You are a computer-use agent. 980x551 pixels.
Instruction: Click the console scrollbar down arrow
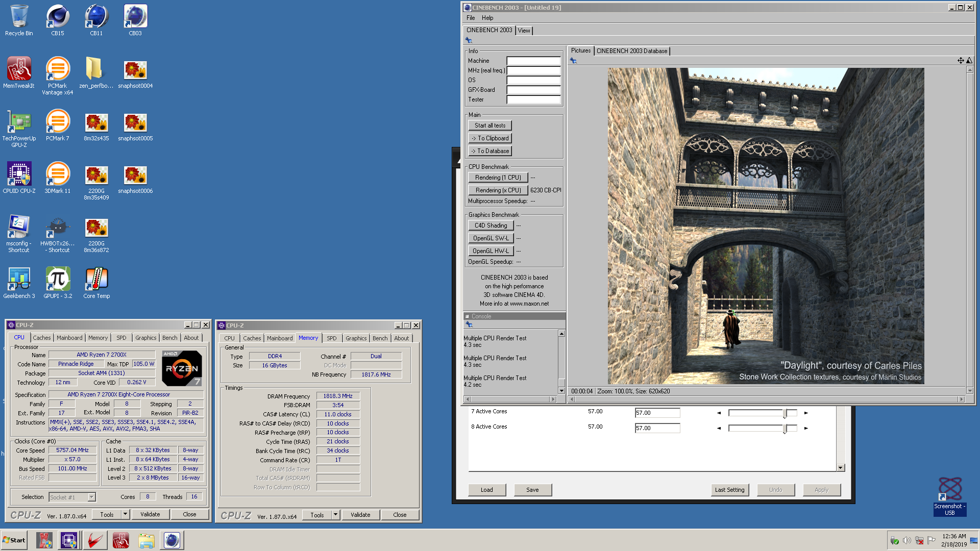561,390
